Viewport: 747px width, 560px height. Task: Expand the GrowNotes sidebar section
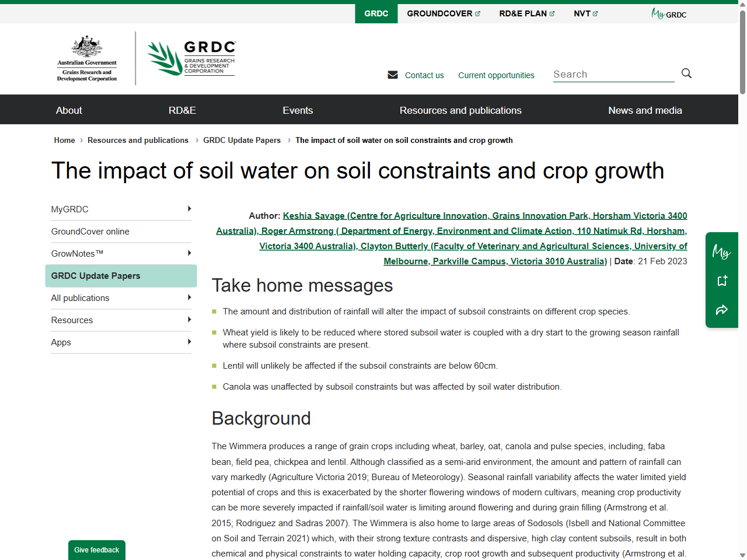(189, 253)
